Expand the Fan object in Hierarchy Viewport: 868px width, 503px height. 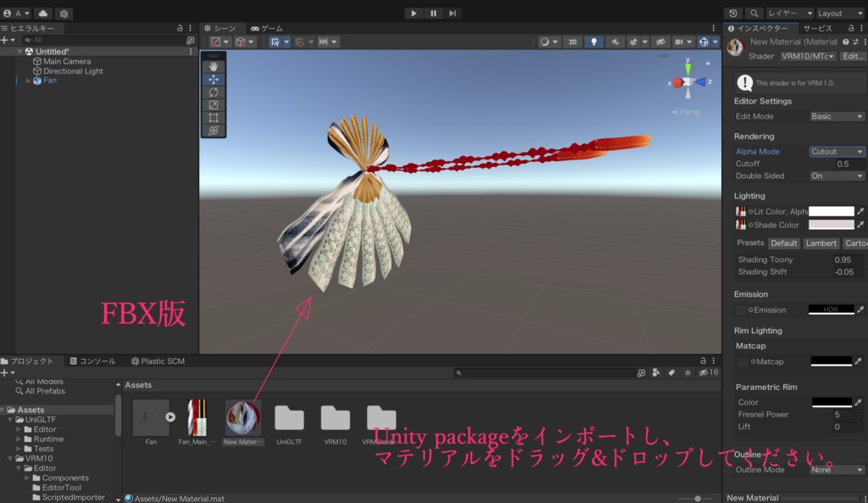pyautogui.click(x=28, y=81)
